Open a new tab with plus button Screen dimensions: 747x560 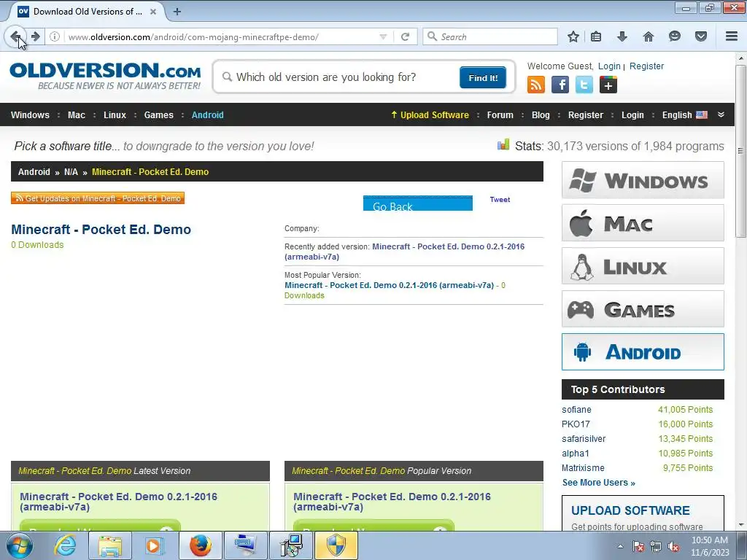click(177, 12)
